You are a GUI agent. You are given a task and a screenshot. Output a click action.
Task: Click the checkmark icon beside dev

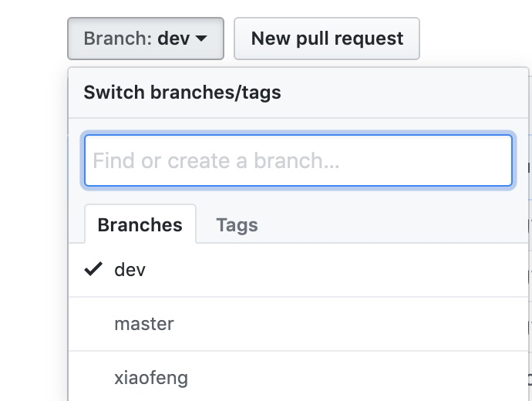93,269
